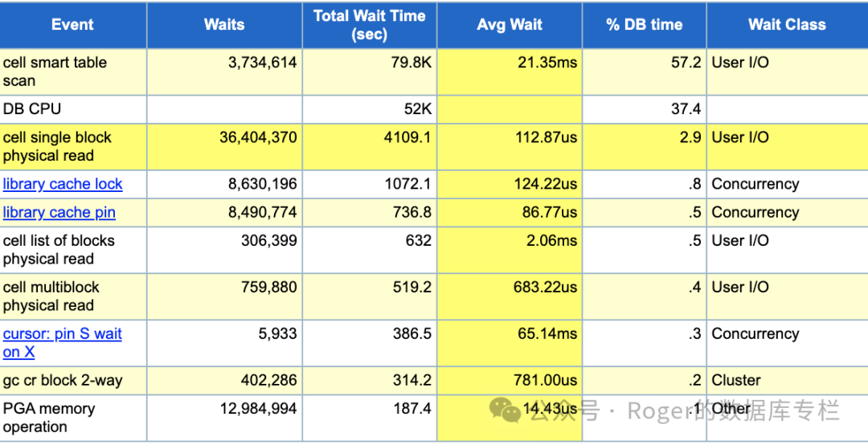Click total wait time 314.2
Screen dimensions: 868x445
pyautogui.click(x=411, y=380)
